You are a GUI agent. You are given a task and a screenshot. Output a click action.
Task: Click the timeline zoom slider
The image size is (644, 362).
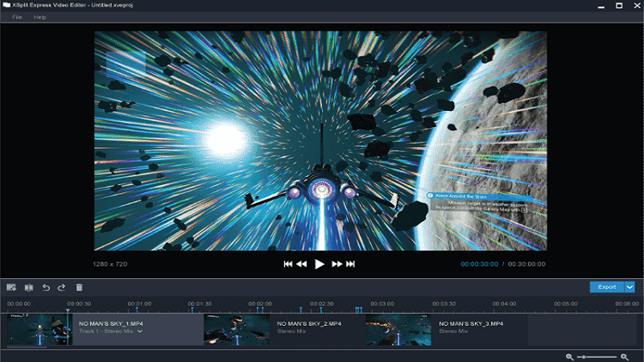pos(597,356)
